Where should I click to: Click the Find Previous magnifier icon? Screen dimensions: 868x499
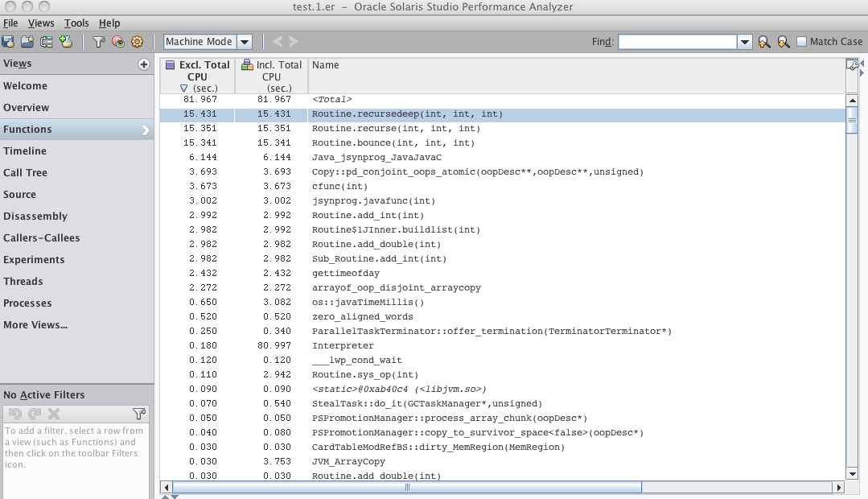(x=764, y=42)
